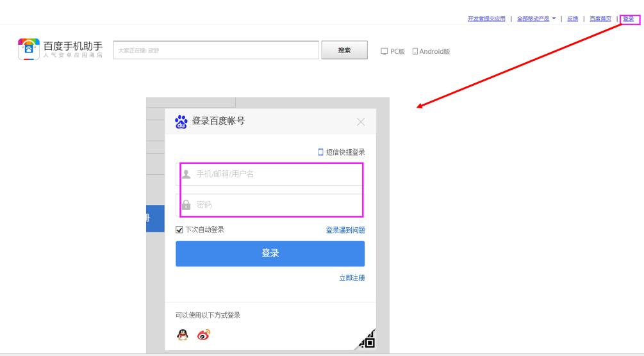Click the Android phone icon
The height and width of the screenshot is (356, 644).
(x=415, y=51)
